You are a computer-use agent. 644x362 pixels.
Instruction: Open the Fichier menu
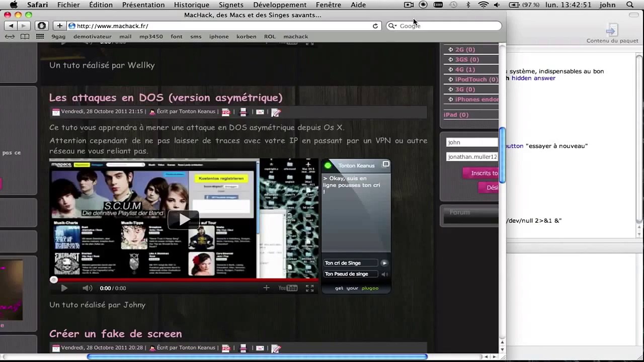pos(68,5)
